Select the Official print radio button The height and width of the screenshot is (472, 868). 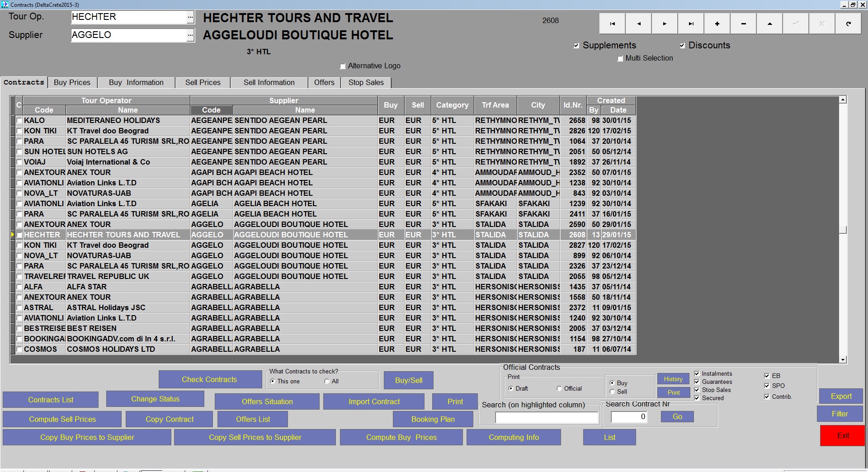(559, 388)
